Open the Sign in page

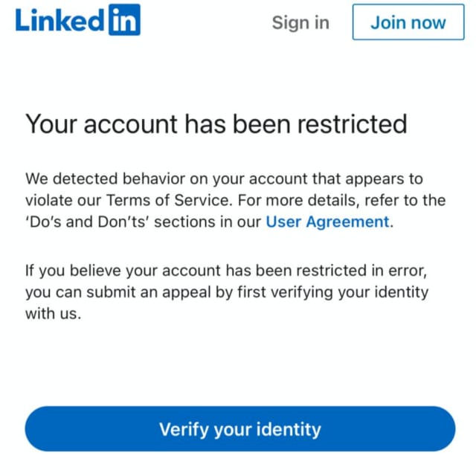pyautogui.click(x=300, y=22)
